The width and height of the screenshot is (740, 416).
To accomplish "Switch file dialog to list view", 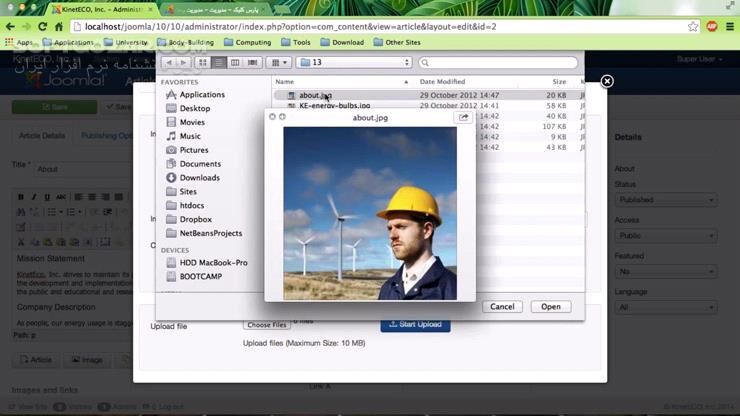I will pyautogui.click(x=218, y=63).
